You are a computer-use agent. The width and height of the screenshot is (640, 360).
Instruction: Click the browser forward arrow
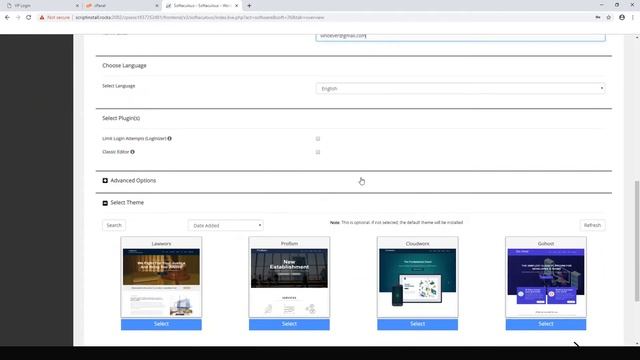18,18
